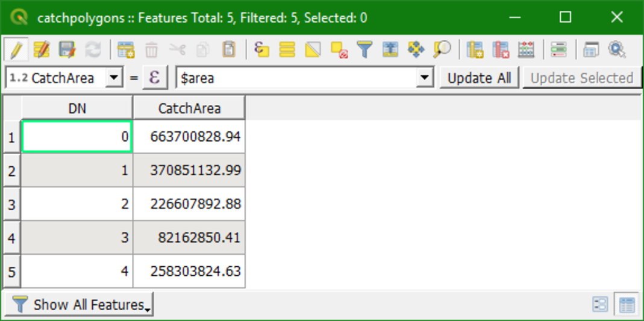Open actions magnifier gear icon
Screen dimensions: 644x321
click(x=617, y=50)
